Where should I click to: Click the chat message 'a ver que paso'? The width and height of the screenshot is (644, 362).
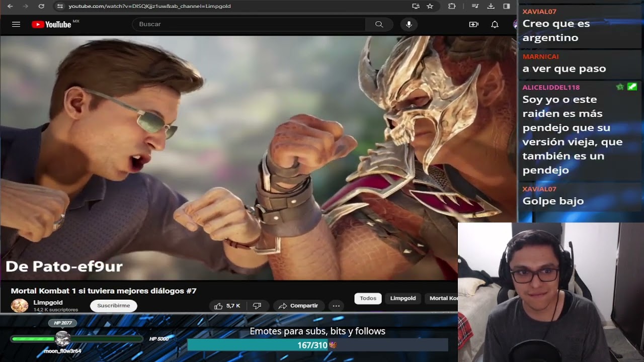564,69
